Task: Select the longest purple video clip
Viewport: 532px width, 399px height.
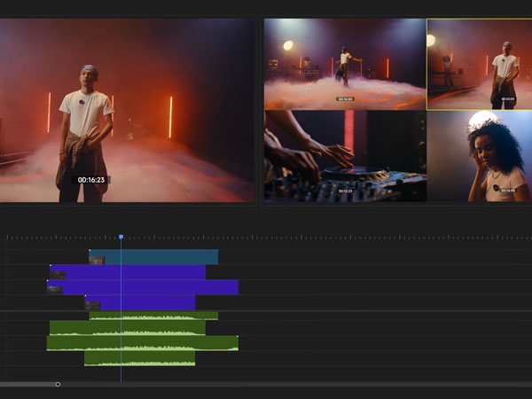Action: coord(143,287)
